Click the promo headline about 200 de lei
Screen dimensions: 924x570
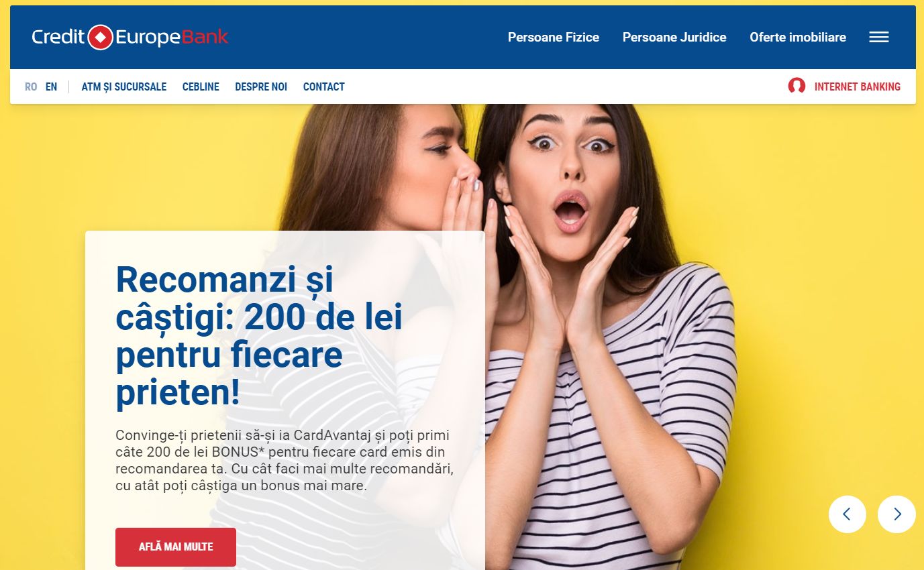tap(259, 336)
